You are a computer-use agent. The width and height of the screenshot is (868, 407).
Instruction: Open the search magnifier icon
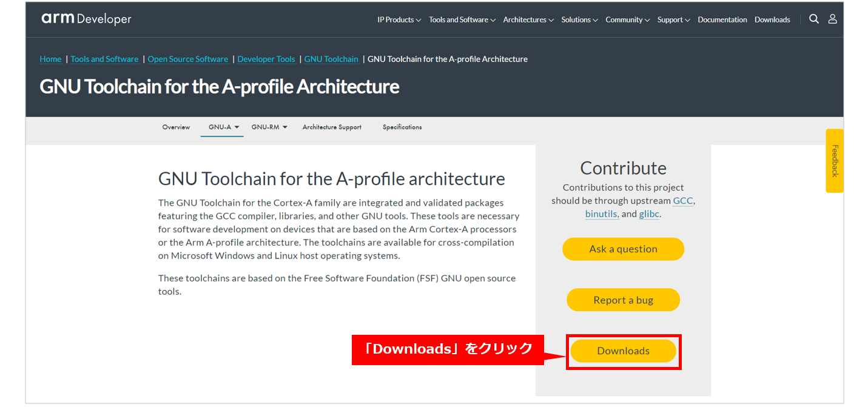[x=814, y=19]
